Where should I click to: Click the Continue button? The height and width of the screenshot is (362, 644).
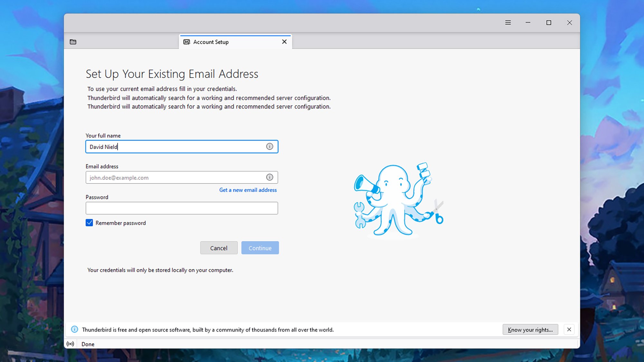pyautogui.click(x=260, y=248)
